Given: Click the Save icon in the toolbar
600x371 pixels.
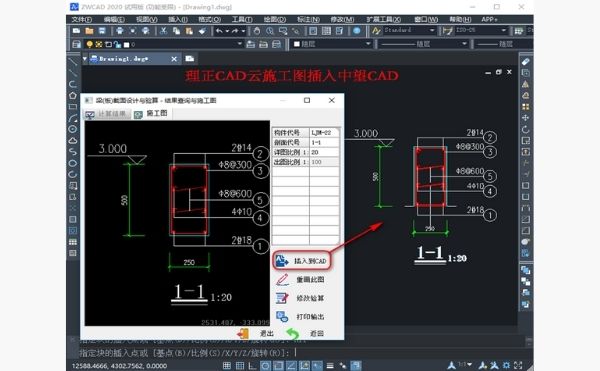Looking at the screenshot, I should (x=102, y=31).
